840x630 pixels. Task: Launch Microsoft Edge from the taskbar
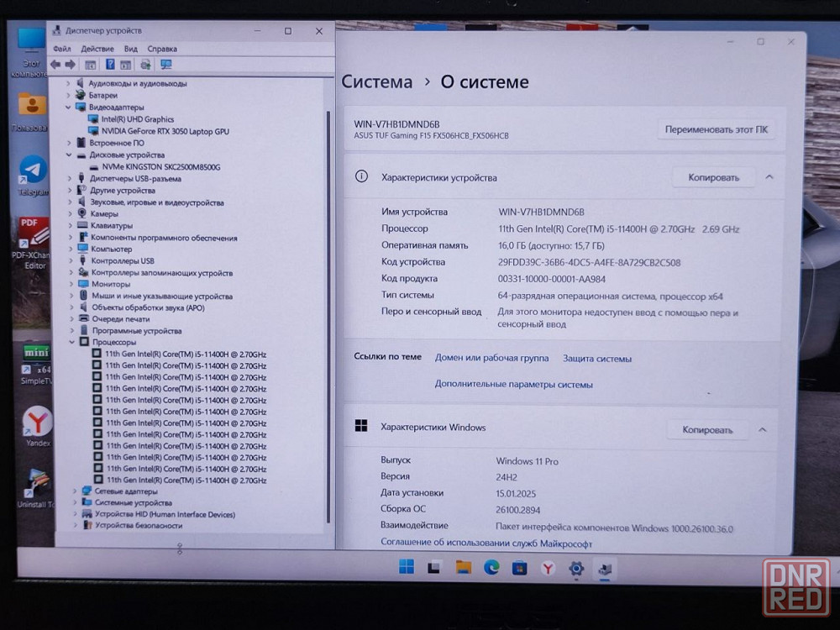[x=491, y=567]
